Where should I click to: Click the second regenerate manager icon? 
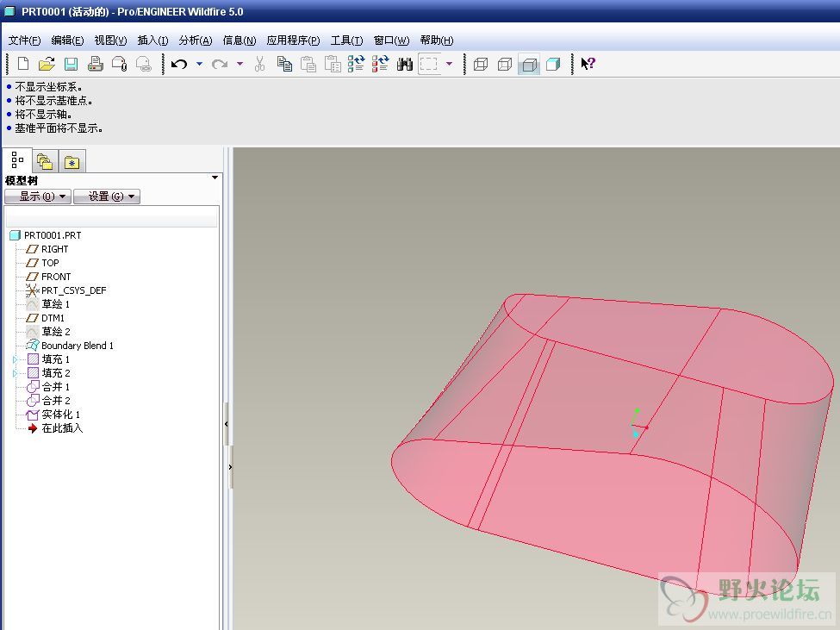tap(380, 64)
